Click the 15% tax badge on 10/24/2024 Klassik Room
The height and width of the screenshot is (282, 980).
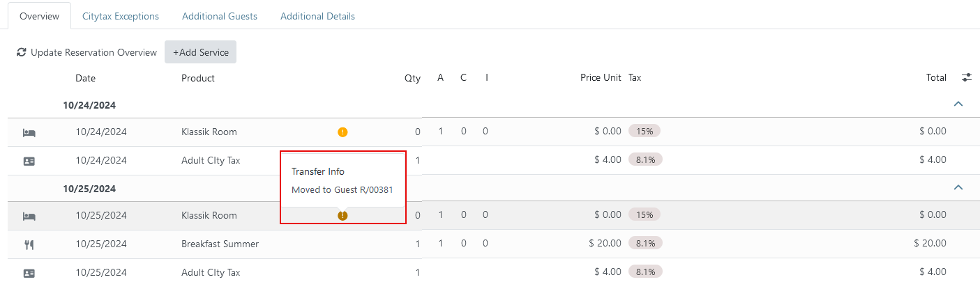coord(644,131)
